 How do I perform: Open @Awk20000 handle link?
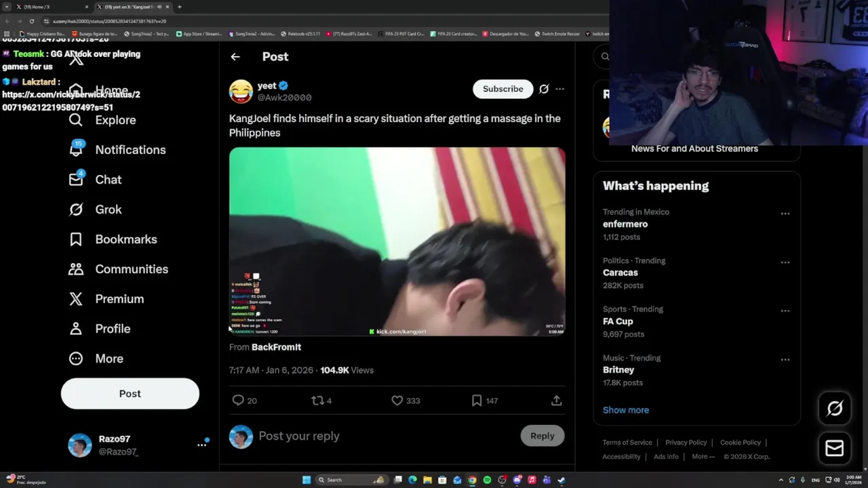pos(284,98)
